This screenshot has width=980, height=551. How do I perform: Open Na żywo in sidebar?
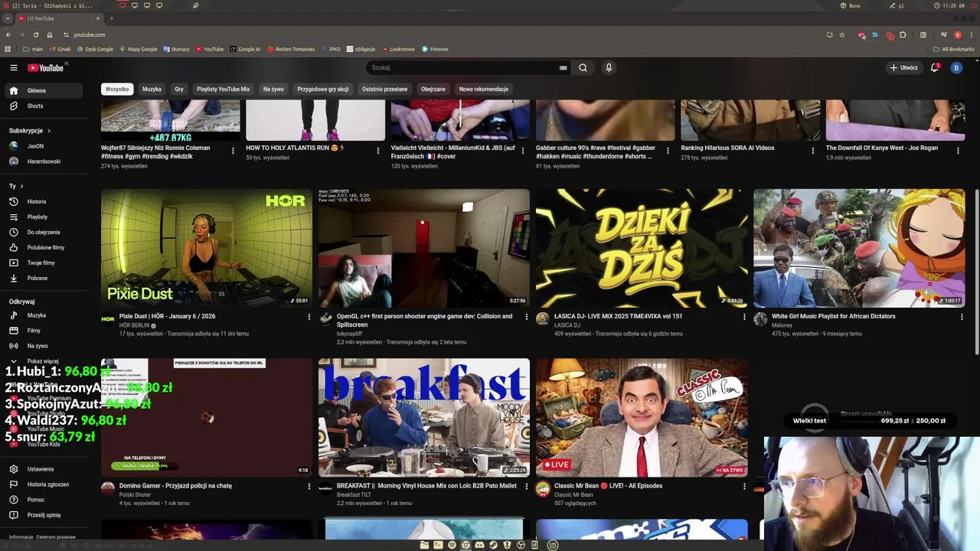[42, 346]
